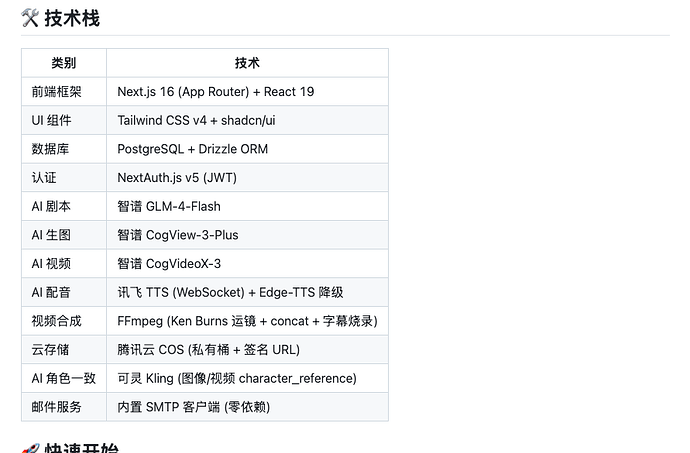Click the 技术栈 section heading
The height and width of the screenshot is (453, 690).
[x=72, y=18]
